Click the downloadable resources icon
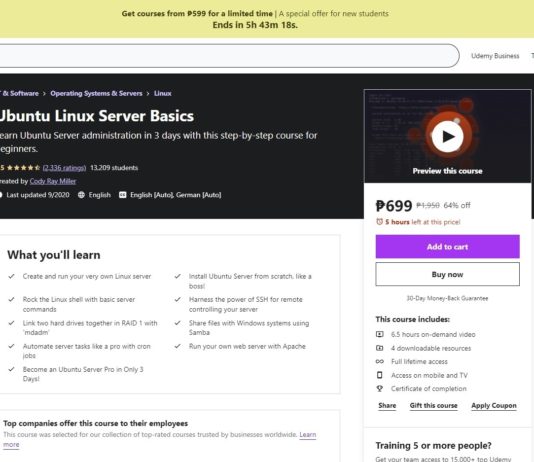Image resolution: width=534 pixels, height=462 pixels. (380, 348)
